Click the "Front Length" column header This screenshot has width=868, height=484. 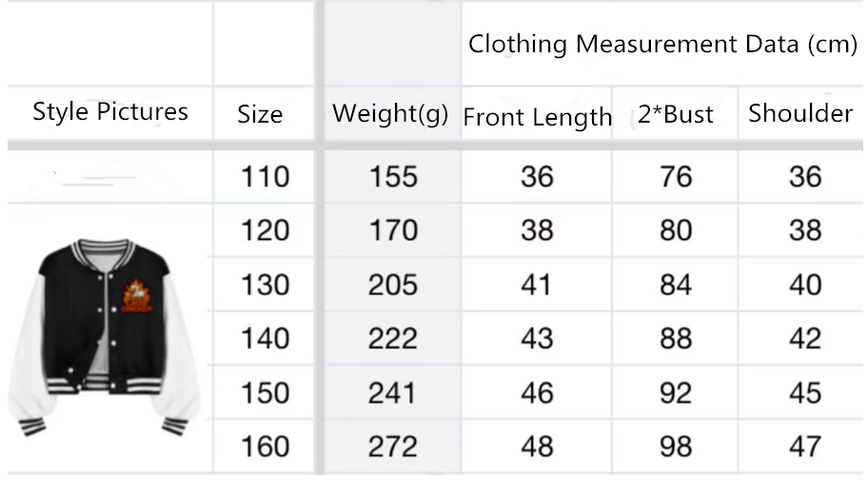(x=537, y=117)
